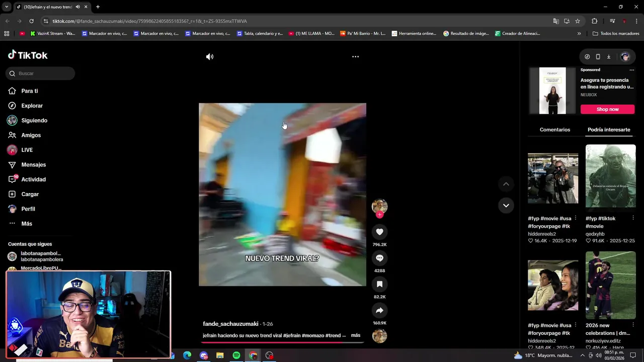Viewport: 644px width, 362px height.
Task: Open the NEUBOX sponsored ad thumbnail
Action: point(552,90)
